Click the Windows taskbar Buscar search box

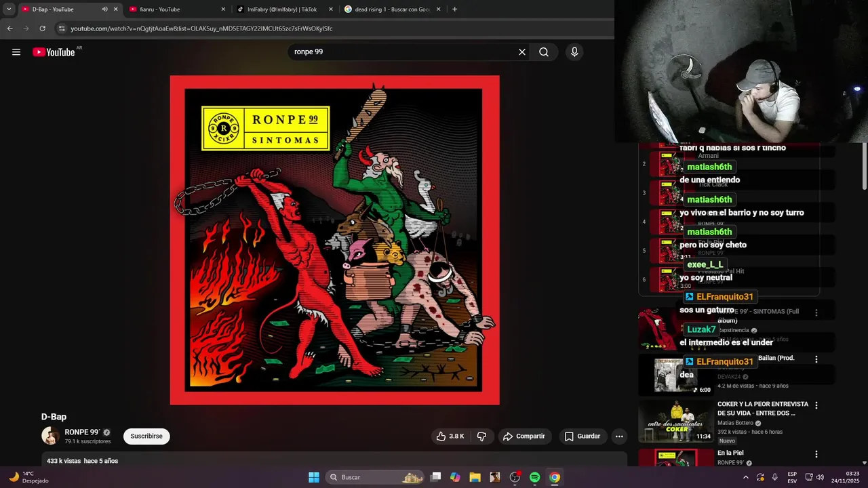(x=374, y=477)
